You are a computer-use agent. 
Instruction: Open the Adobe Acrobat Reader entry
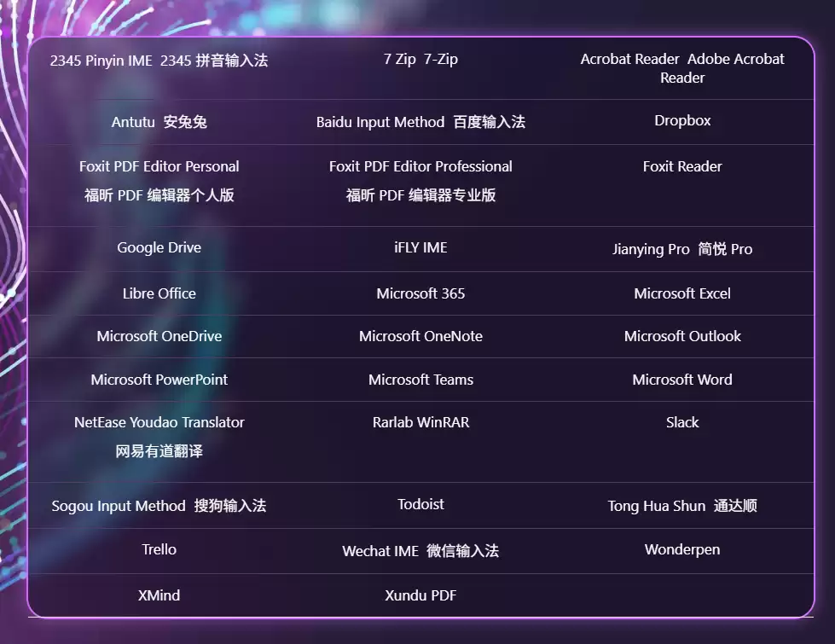point(682,68)
